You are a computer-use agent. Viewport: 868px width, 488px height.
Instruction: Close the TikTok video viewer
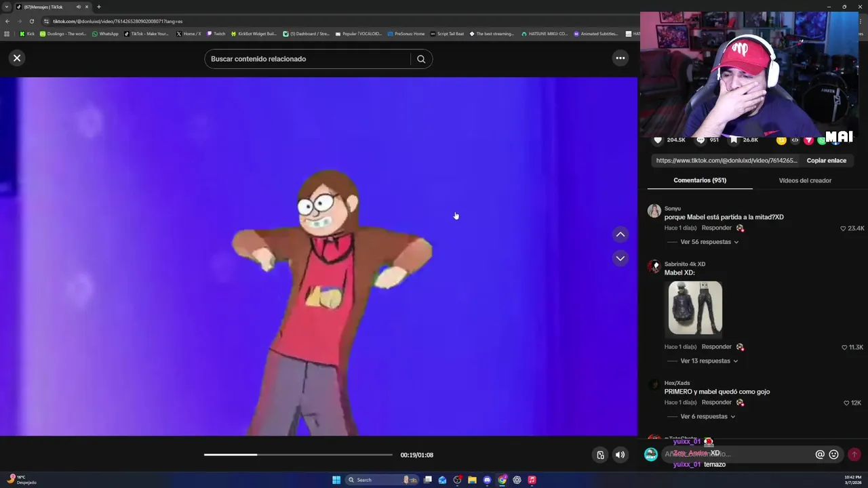[17, 58]
